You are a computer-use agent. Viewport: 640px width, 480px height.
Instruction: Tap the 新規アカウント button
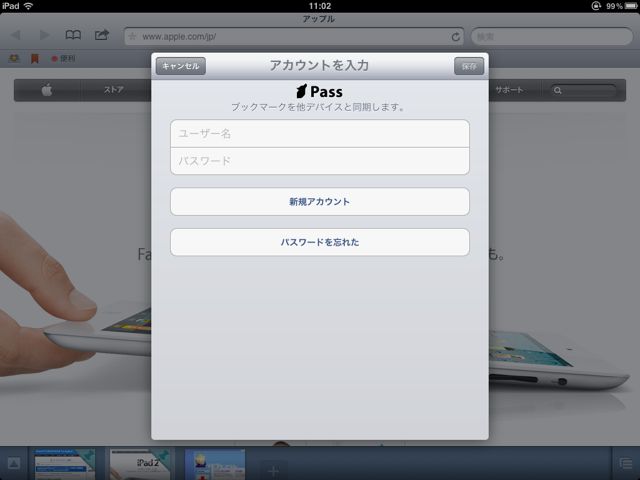(x=320, y=202)
